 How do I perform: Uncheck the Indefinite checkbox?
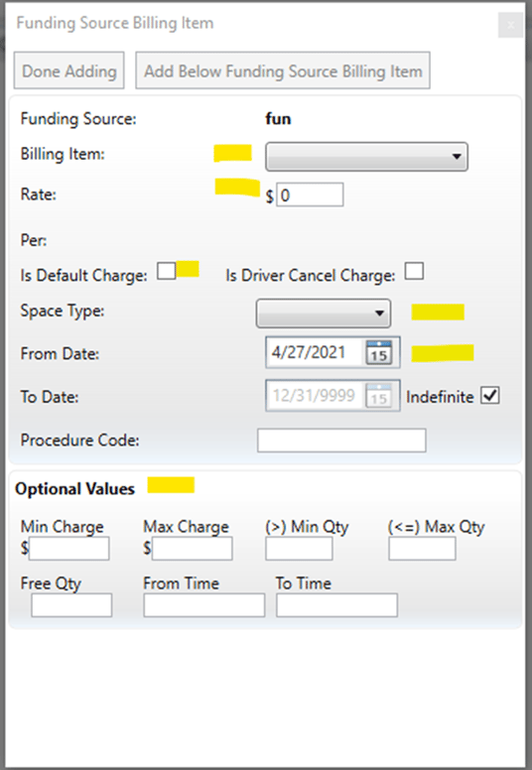(489, 395)
